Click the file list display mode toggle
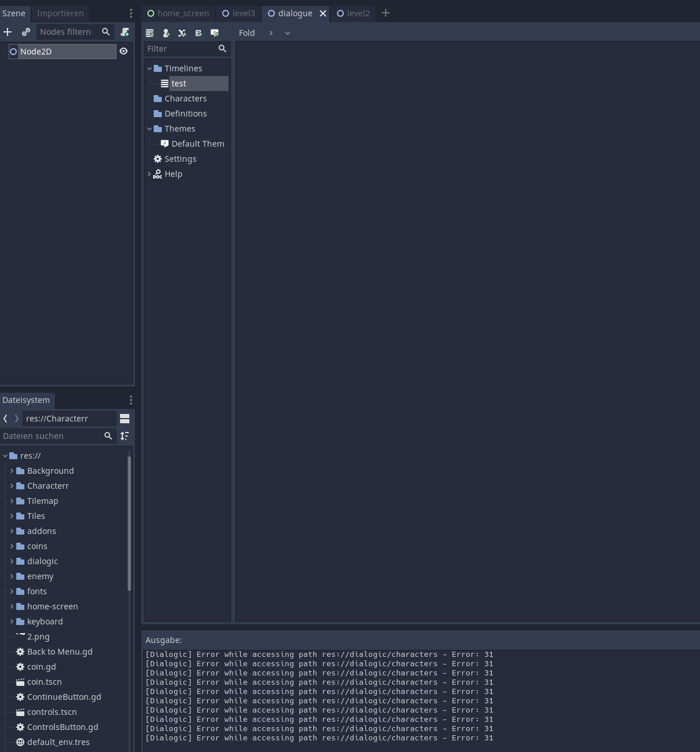 125,418
